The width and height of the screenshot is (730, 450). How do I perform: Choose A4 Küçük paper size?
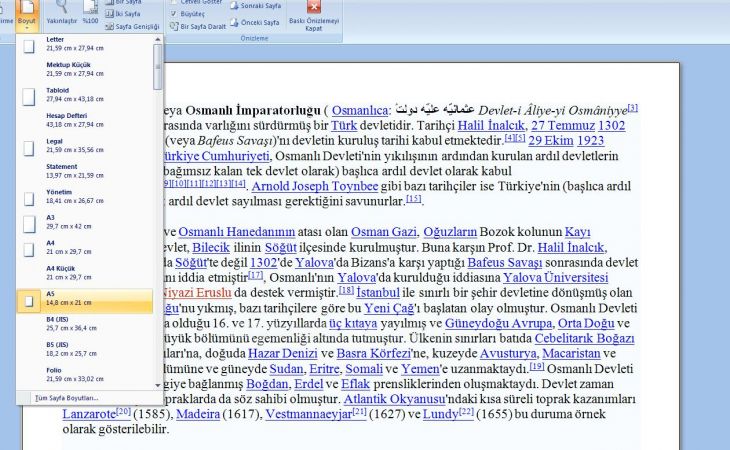click(84, 273)
